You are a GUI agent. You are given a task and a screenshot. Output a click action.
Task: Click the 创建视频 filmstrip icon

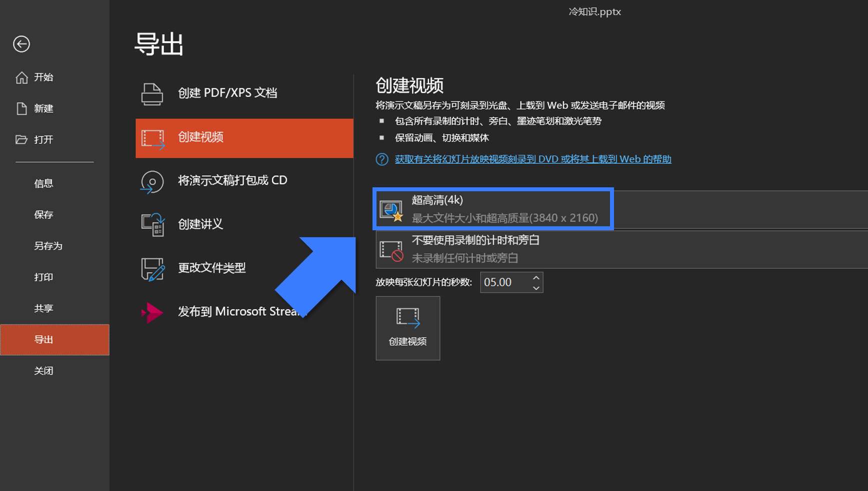[x=153, y=138]
